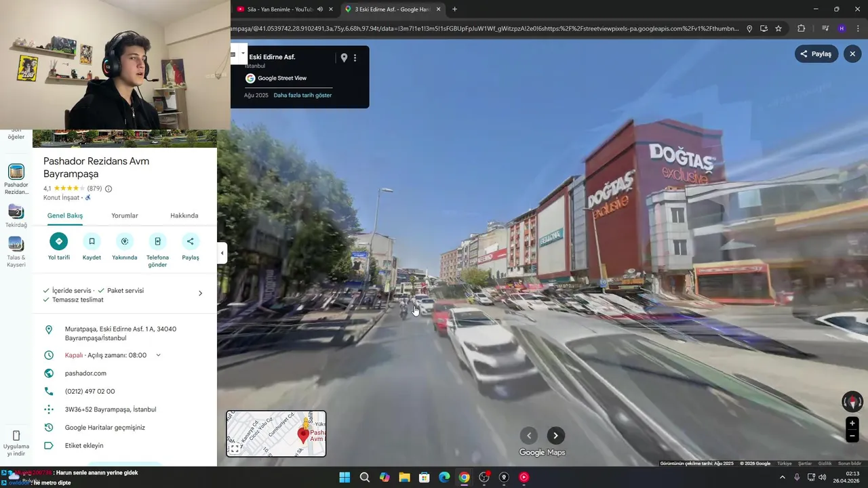868x488 pixels.
Task: Open the Pashador Rezidans sidebar shortcut
Action: (16, 179)
